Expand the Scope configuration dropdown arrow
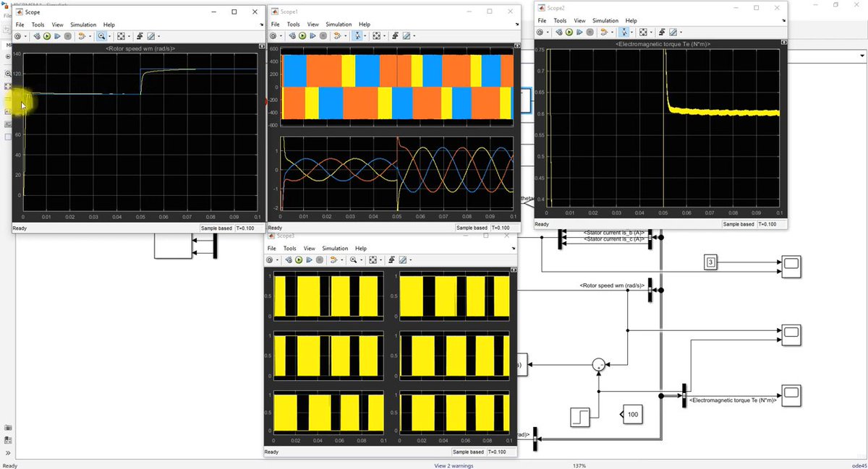This screenshot has height=469, width=868. [x=25, y=36]
